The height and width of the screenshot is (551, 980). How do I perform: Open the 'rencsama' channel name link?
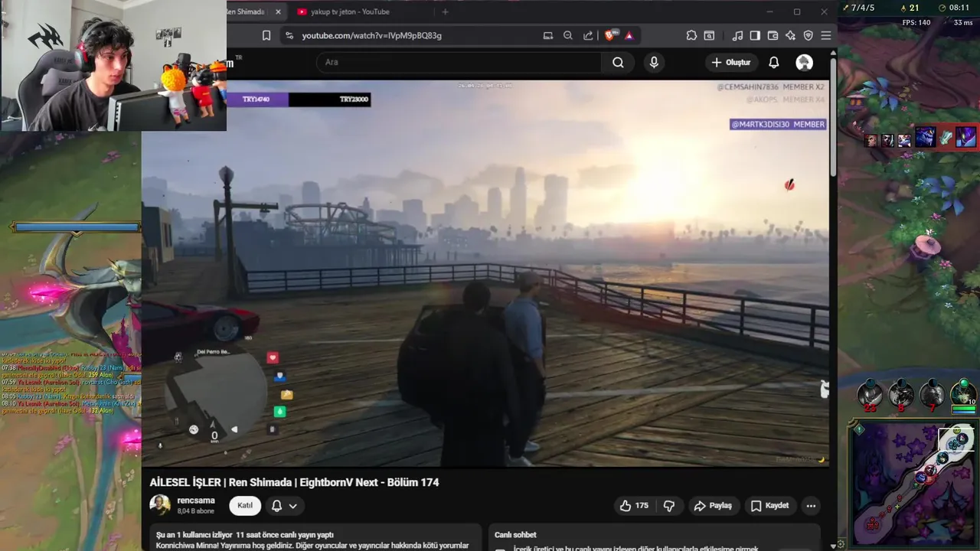pos(196,500)
